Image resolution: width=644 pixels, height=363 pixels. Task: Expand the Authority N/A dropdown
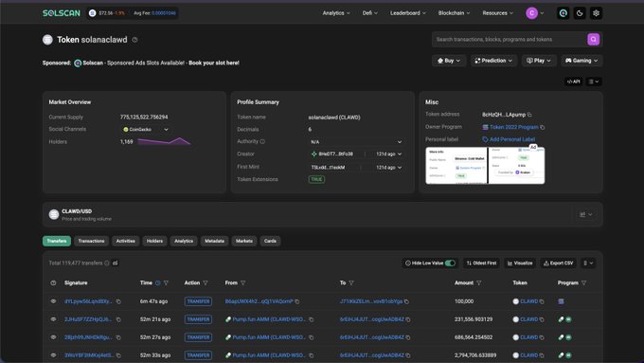356,142
